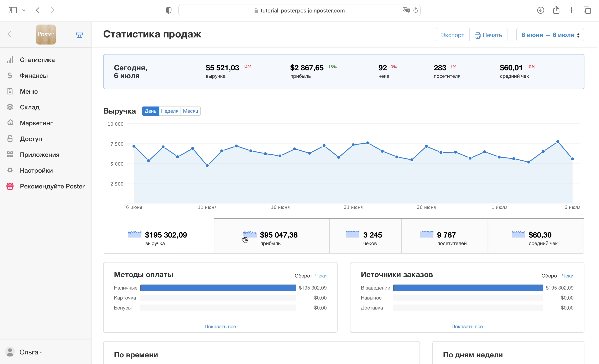Screen dimensions: 599x364
Task: Click the Poster logo thumbnail
Action: [x=46, y=35]
